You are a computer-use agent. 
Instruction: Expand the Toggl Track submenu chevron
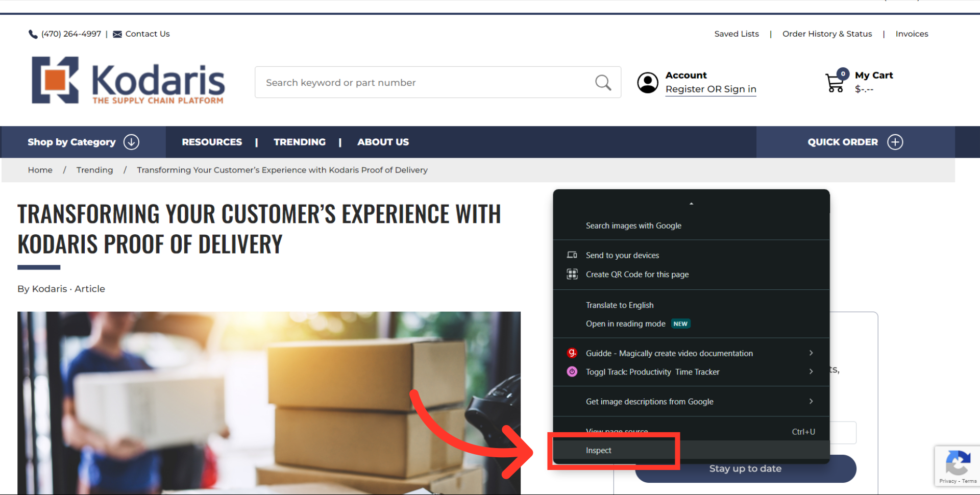pyautogui.click(x=811, y=372)
